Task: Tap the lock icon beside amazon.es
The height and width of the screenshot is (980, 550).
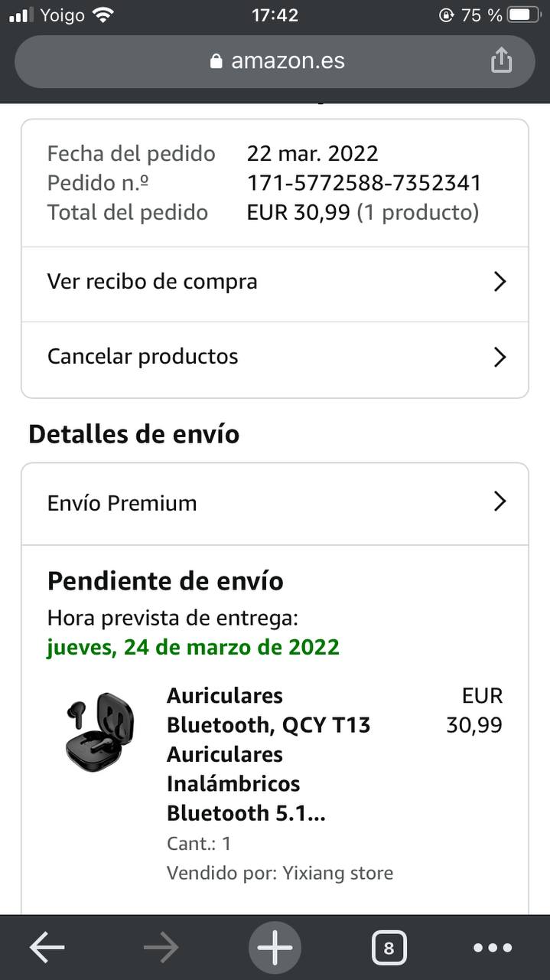Action: tap(216, 61)
